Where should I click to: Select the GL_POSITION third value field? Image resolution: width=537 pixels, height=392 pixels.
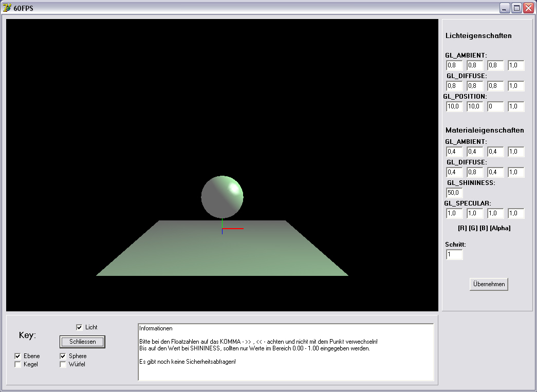pyautogui.click(x=495, y=107)
